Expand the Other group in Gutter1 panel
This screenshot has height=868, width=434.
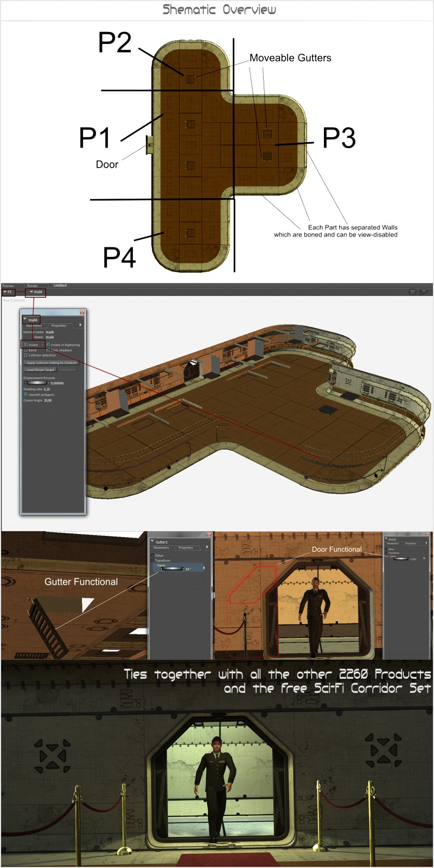(x=152, y=556)
